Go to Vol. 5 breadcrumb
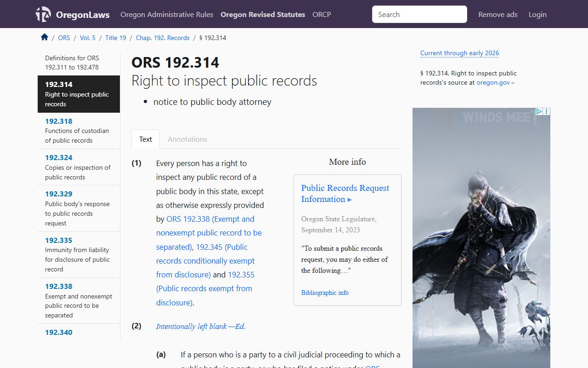The width and height of the screenshot is (588, 368). 88,38
